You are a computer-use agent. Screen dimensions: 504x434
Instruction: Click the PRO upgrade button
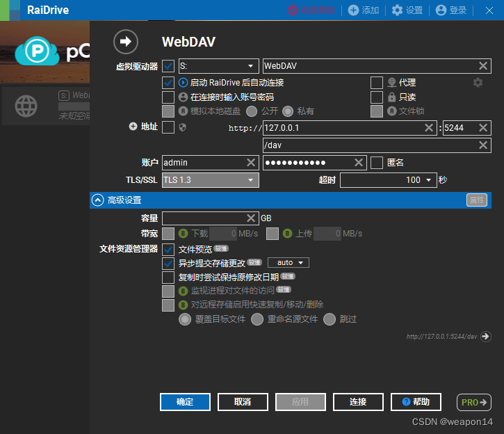[474, 402]
